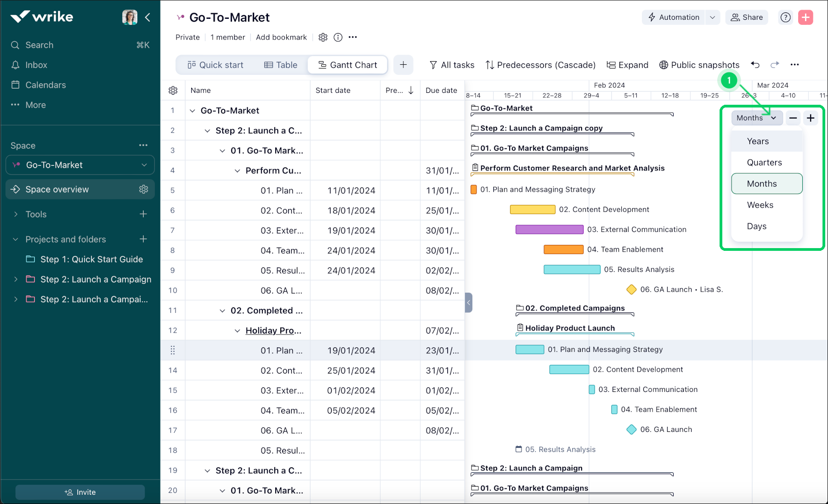This screenshot has width=828, height=504.
Task: Click the Add bookmark link
Action: tap(281, 37)
